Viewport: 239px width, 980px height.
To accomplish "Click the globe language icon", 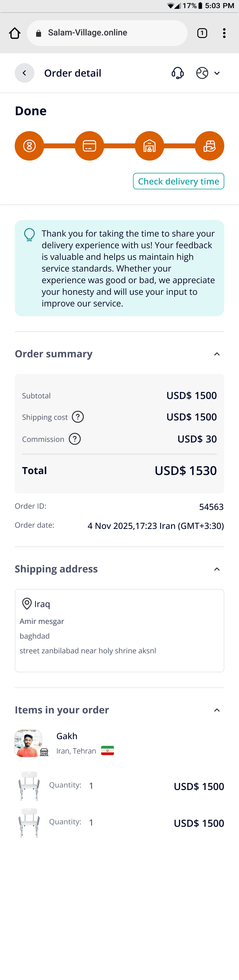I will (x=202, y=73).
